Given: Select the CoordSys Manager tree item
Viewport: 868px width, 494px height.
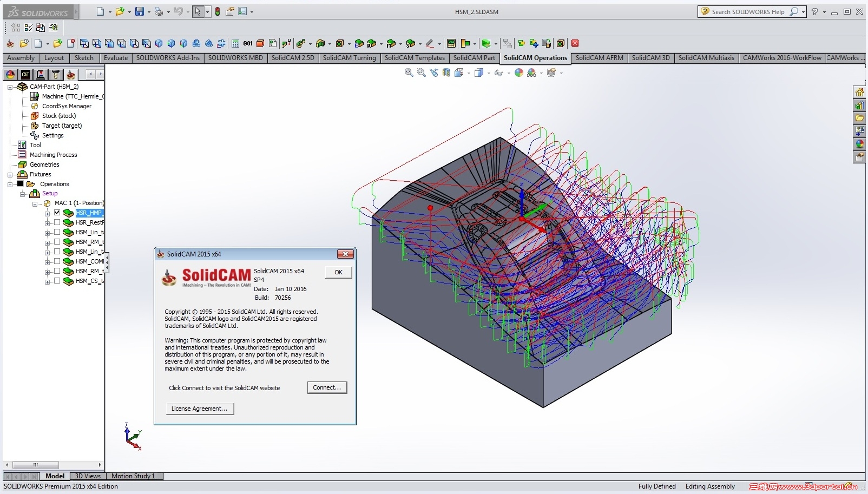Looking at the screenshot, I should pyautogui.click(x=67, y=106).
